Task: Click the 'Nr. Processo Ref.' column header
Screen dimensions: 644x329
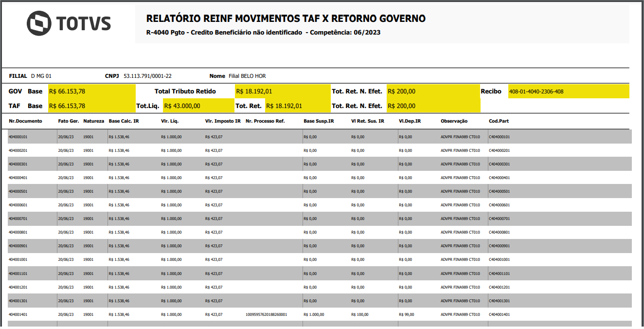Action: pos(265,121)
